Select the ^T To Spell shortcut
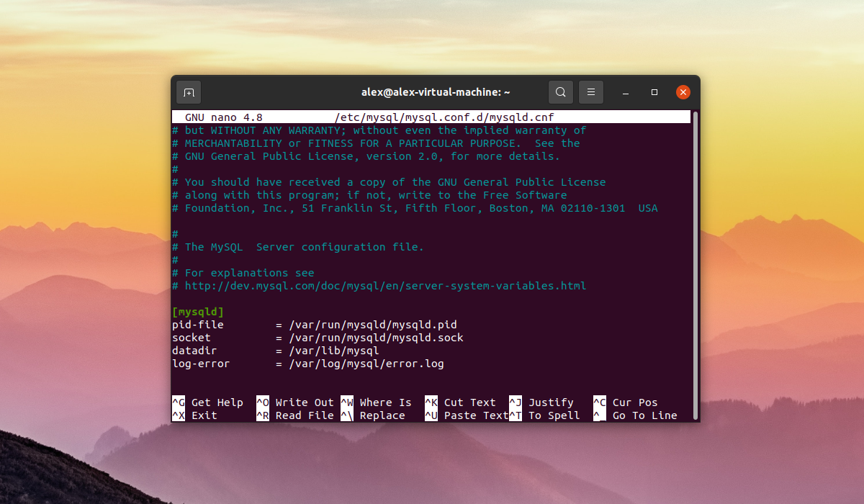 (544, 415)
